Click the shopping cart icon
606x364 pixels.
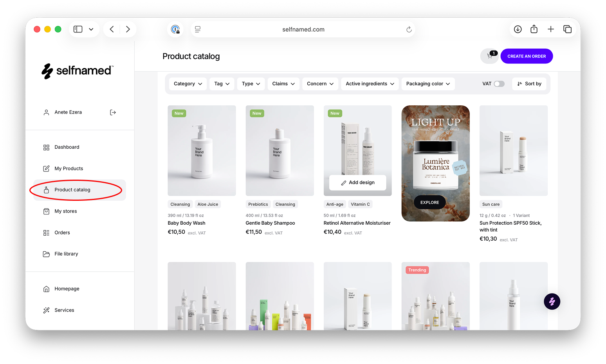(489, 56)
